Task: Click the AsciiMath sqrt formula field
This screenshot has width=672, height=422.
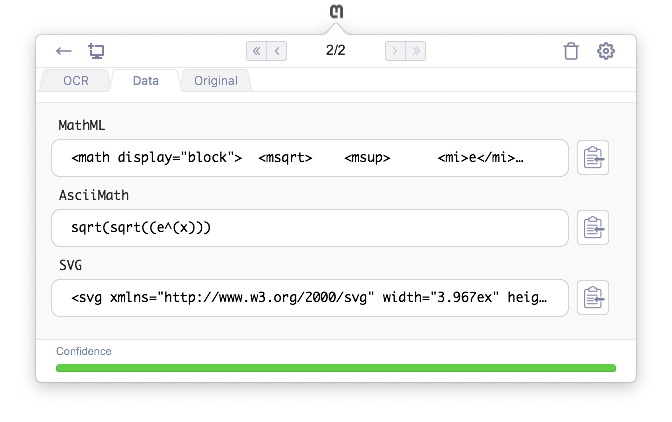Action: (x=309, y=228)
